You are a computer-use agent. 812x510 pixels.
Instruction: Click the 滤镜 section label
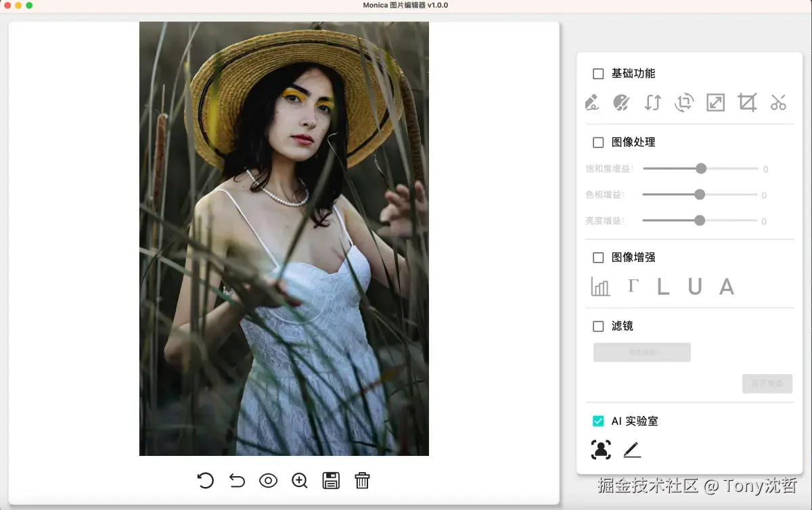tap(623, 327)
